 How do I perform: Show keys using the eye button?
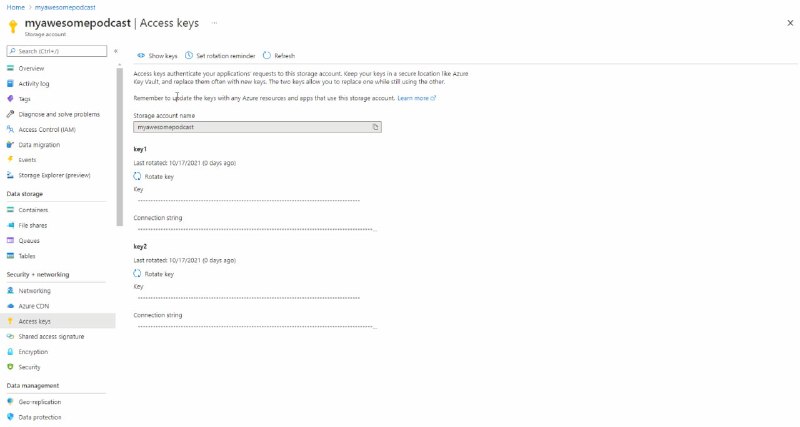click(157, 56)
